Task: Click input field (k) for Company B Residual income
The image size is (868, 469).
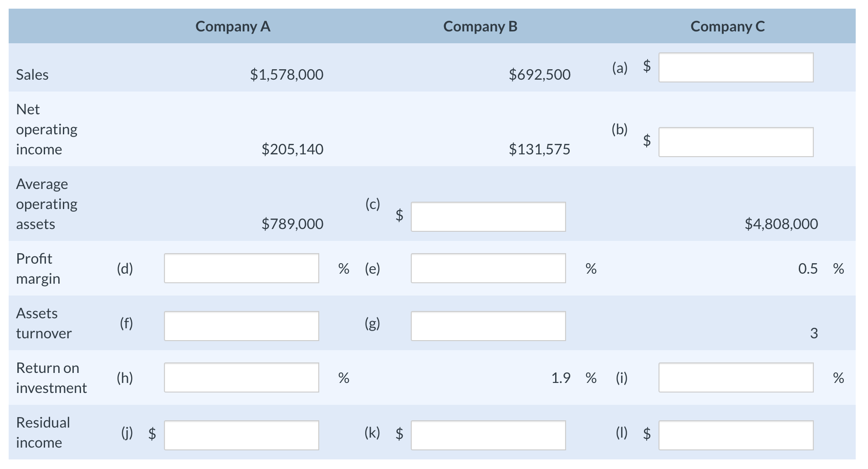Action: (x=487, y=434)
